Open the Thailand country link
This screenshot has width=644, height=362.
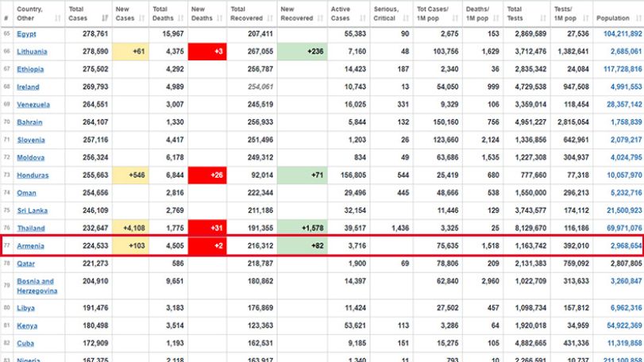click(x=31, y=228)
